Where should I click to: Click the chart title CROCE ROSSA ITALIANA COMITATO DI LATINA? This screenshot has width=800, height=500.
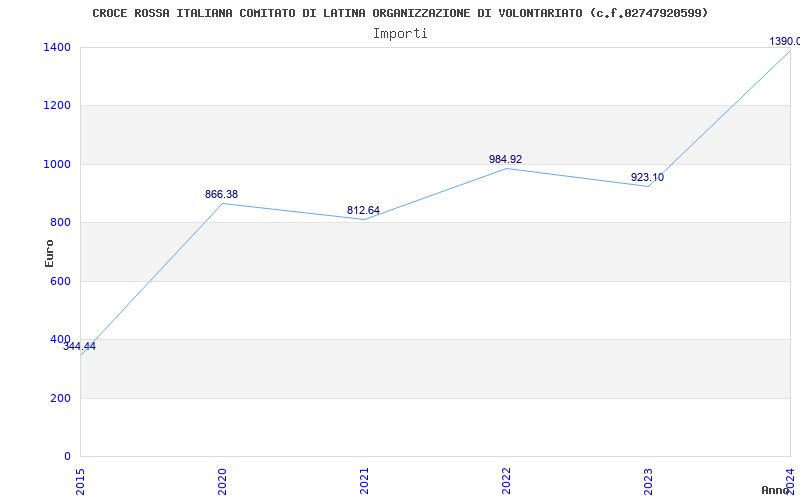(401, 13)
